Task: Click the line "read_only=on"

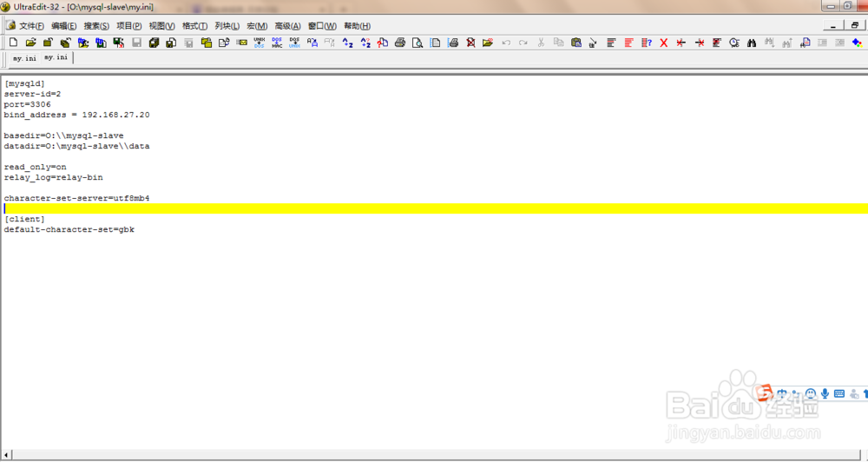Action: tap(35, 167)
